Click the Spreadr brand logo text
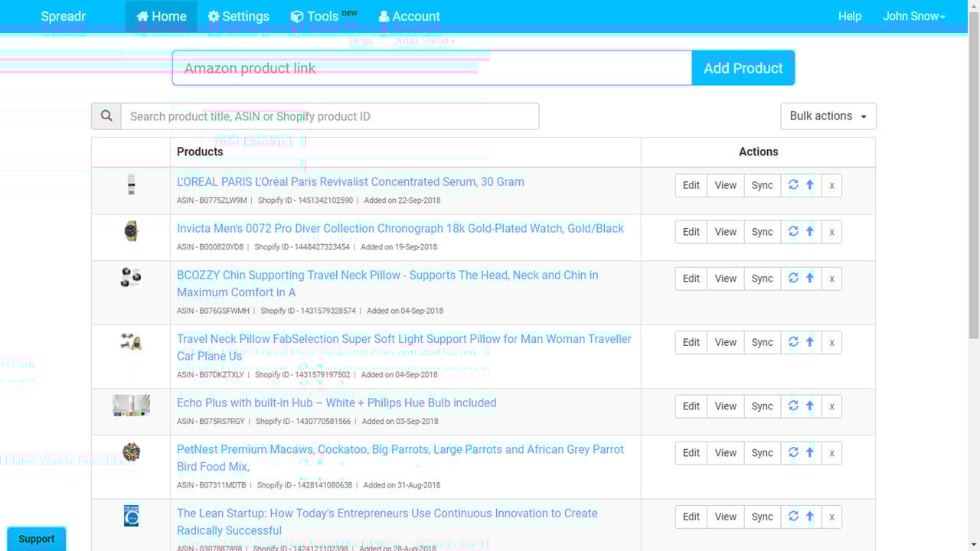This screenshot has width=980, height=551. [64, 16]
